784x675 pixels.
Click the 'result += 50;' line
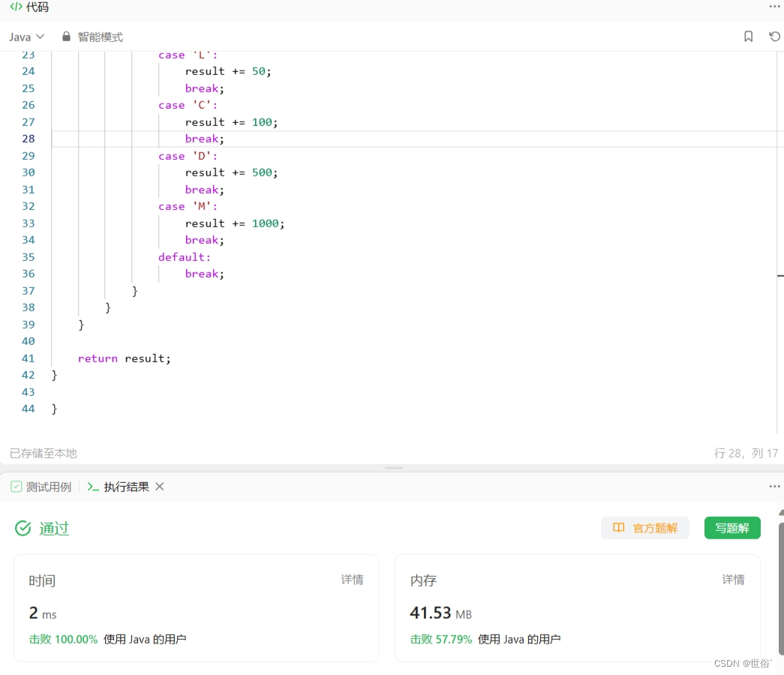click(228, 71)
